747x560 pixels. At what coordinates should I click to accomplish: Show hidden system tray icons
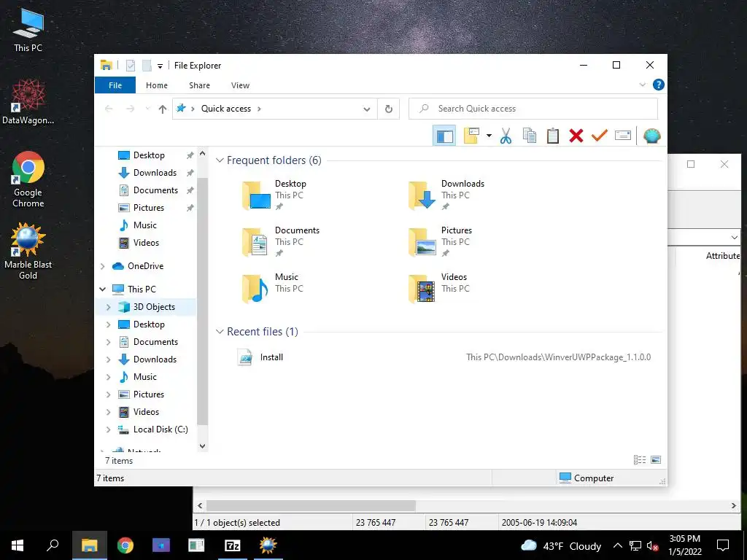coord(617,545)
